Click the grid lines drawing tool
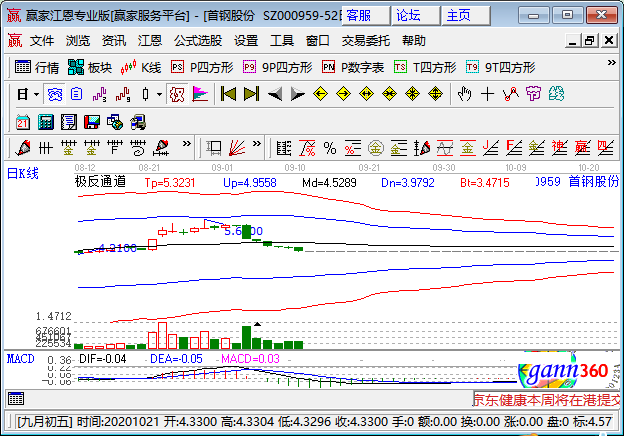Screen dimensions: 624x436 (x=46, y=148)
